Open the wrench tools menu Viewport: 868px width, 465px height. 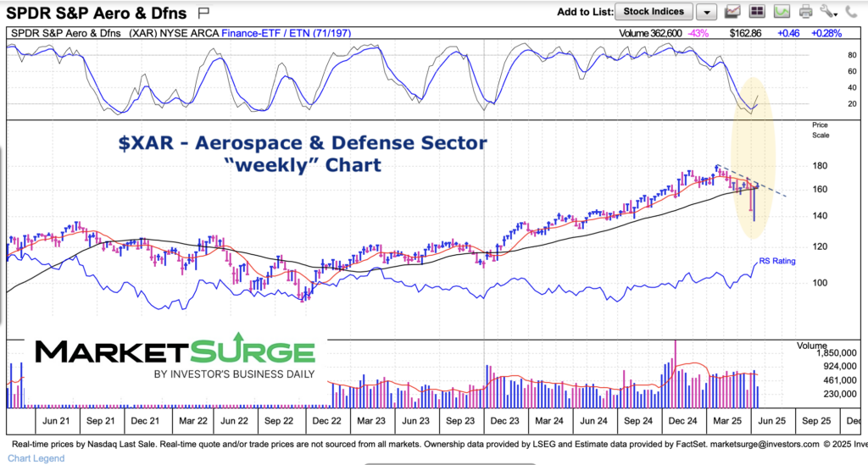click(828, 12)
